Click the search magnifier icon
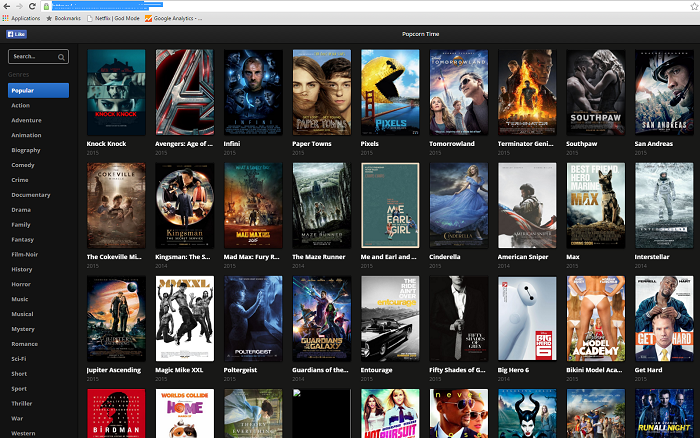Image resolution: width=700 pixels, height=438 pixels. tap(61, 57)
